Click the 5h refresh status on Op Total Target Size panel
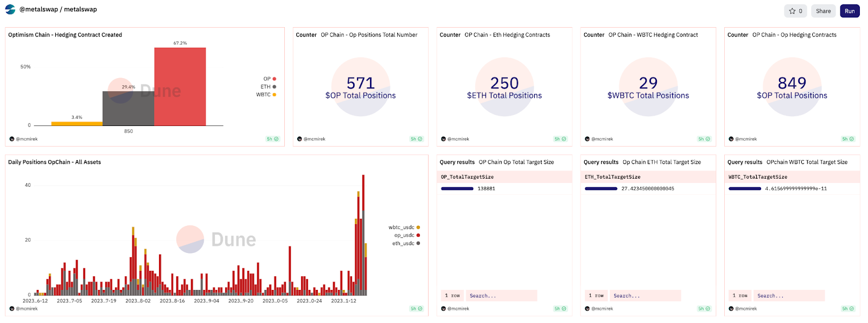Screen dimensions: 868x323 560,309
